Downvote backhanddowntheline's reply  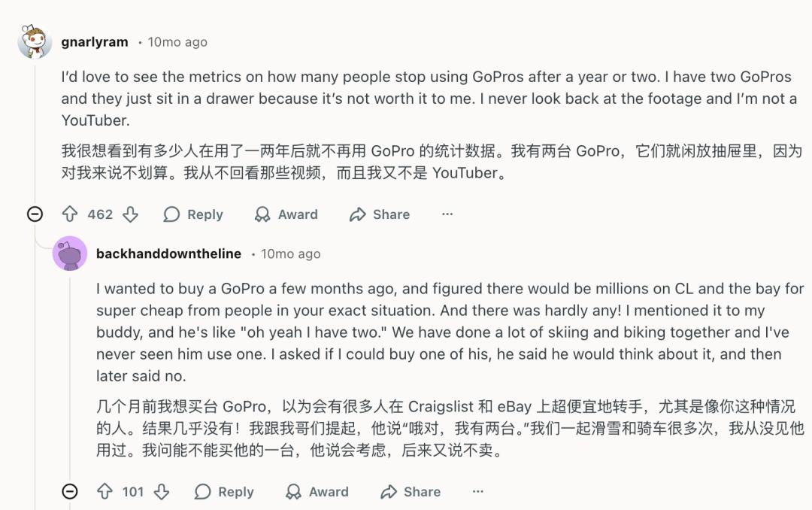pyautogui.click(x=161, y=492)
